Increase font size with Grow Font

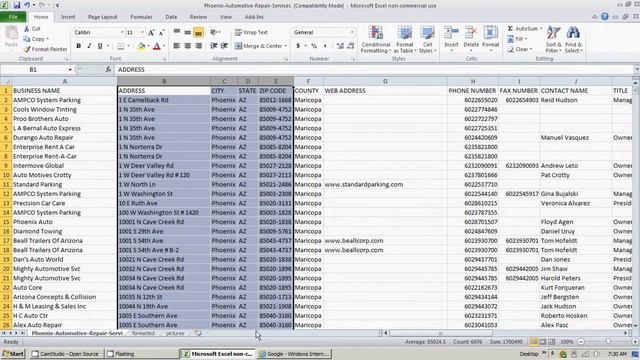point(151,32)
